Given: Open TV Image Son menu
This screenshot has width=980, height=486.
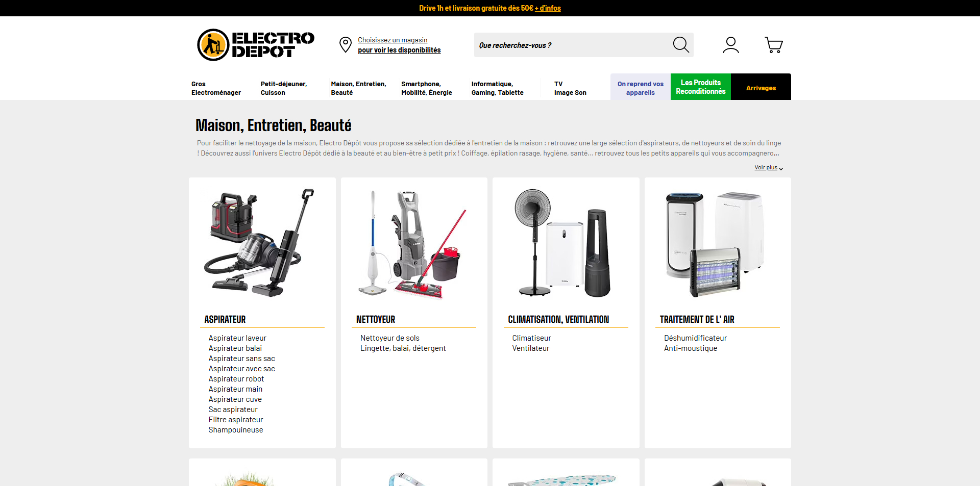Looking at the screenshot, I should (x=570, y=88).
